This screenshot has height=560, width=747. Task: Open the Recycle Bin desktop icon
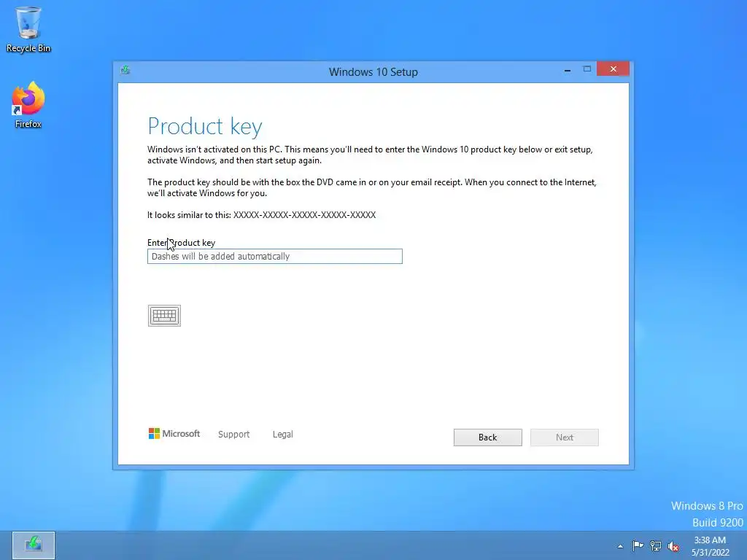click(28, 29)
